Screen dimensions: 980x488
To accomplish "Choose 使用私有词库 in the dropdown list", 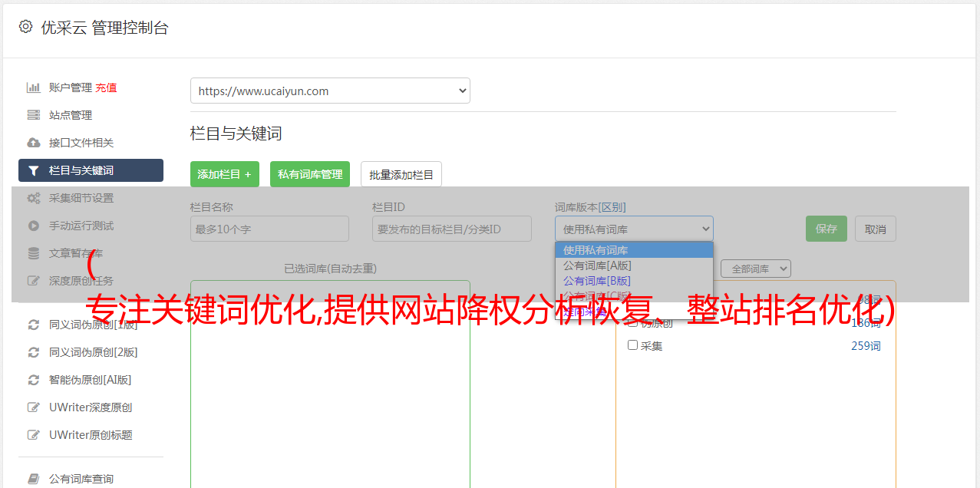I will pyautogui.click(x=634, y=250).
